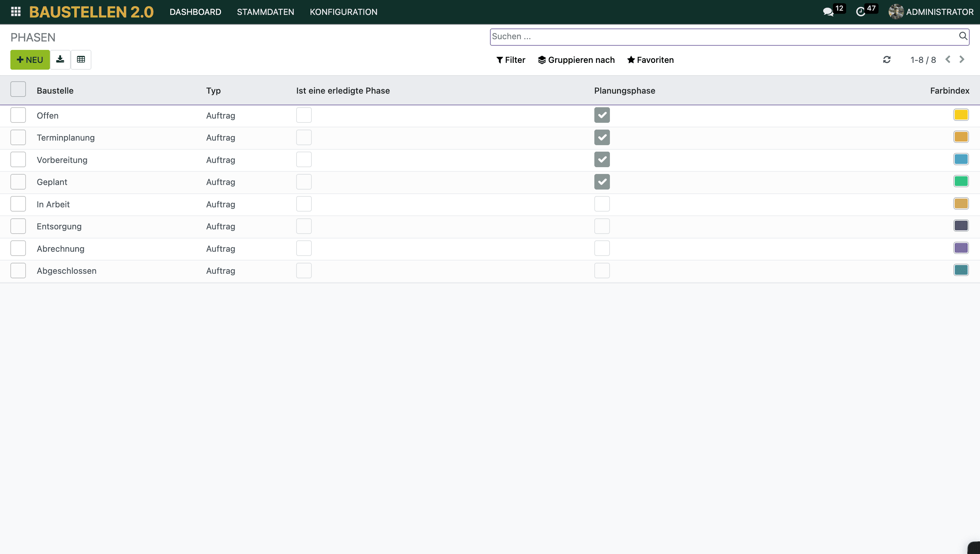This screenshot has height=554, width=980.
Task: Open the spreadsheet table view icon
Action: point(81,59)
